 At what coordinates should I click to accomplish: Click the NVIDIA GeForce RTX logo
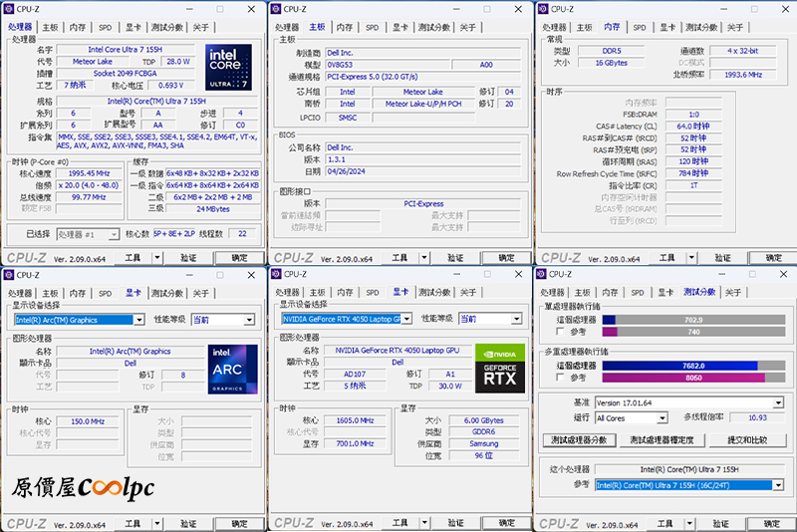pyautogui.click(x=500, y=369)
